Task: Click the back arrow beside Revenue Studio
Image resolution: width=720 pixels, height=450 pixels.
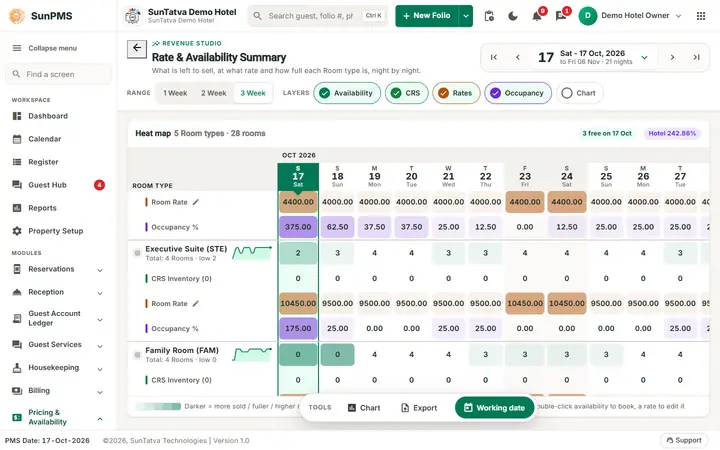Action: (x=137, y=48)
